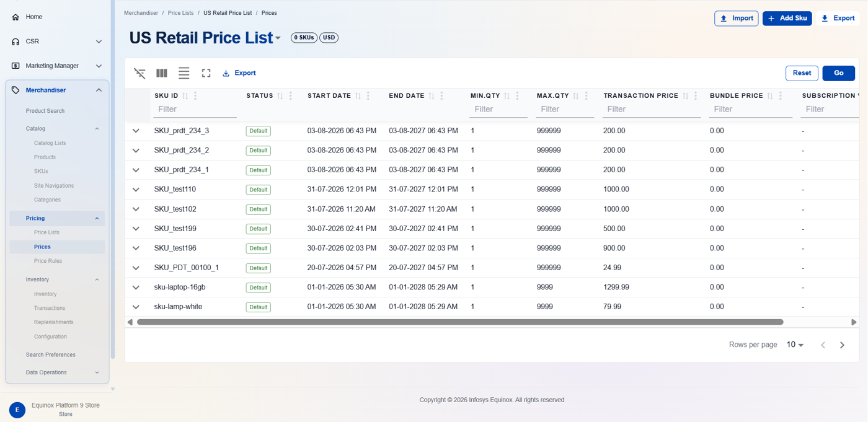The height and width of the screenshot is (422, 868).
Task: Go to next table page
Action: 842,345
